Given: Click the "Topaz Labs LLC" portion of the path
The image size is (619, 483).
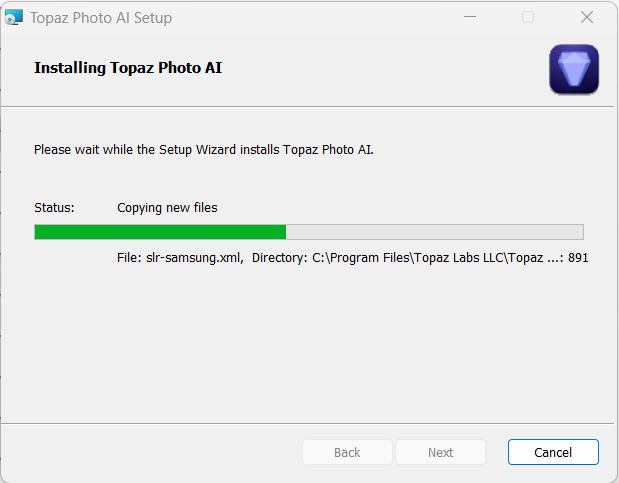Looking at the screenshot, I should click(459, 258).
